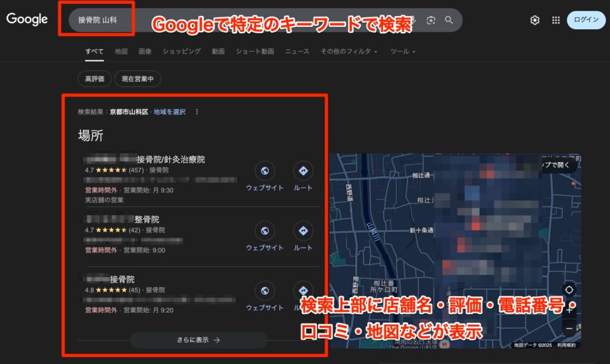Click the ログイン button
This screenshot has width=610, height=364.
pos(586,20)
